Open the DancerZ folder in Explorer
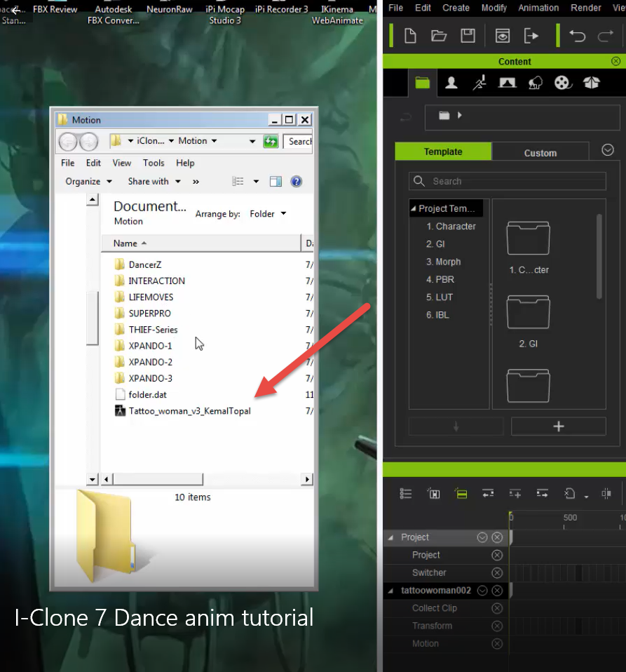 pos(138,265)
